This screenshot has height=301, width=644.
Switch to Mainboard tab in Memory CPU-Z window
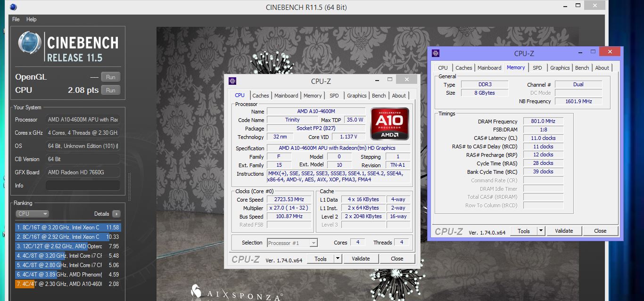[x=489, y=68]
